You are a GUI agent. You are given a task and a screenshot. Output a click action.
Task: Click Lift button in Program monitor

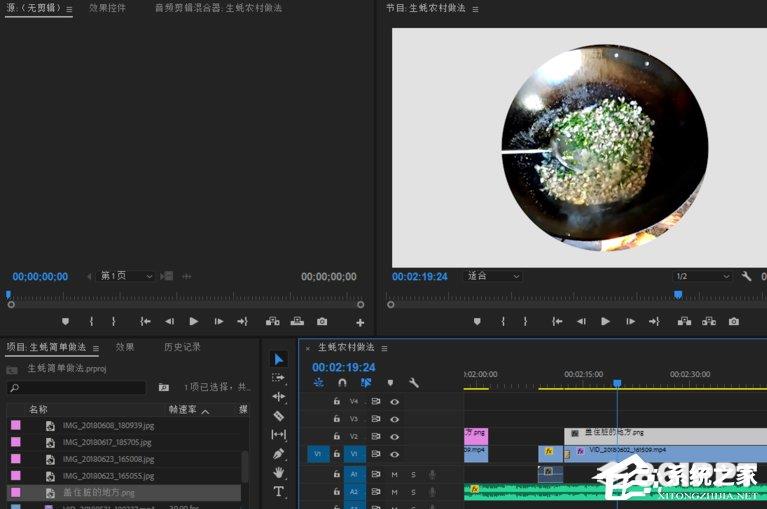(x=684, y=321)
